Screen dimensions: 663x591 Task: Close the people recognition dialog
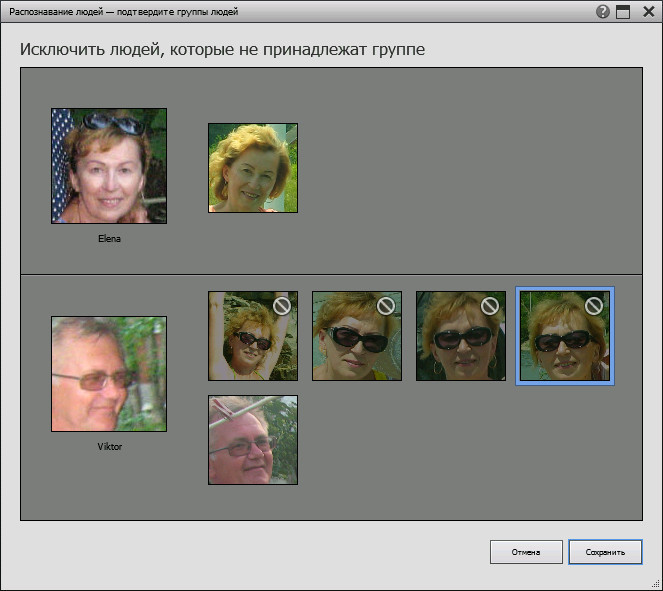click(x=645, y=12)
